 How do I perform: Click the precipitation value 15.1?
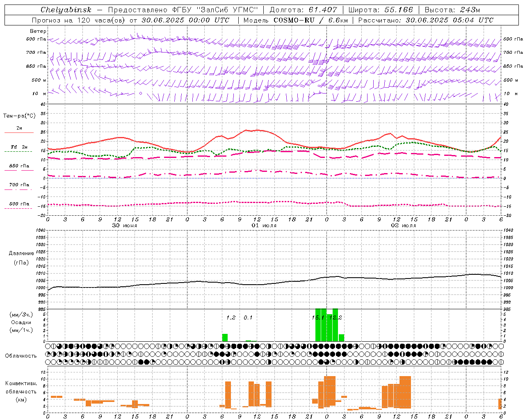(x=318, y=317)
